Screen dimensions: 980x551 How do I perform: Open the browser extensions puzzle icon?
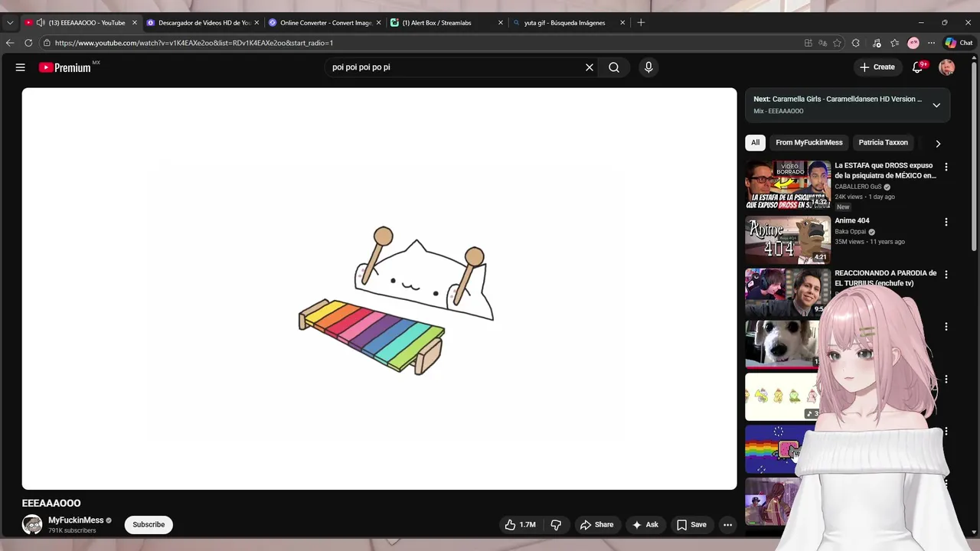tap(856, 43)
